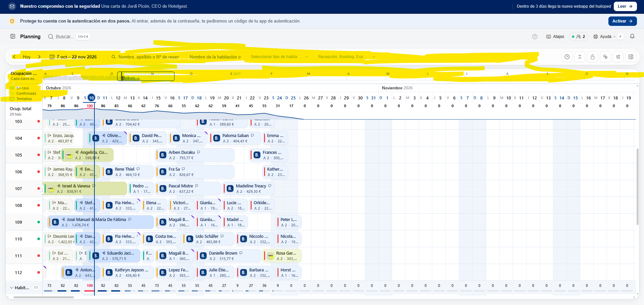This screenshot has width=644, height=305.
Task: Open the José Manuel & Maria De Fátima reservation
Action: pyautogui.click(x=100, y=222)
